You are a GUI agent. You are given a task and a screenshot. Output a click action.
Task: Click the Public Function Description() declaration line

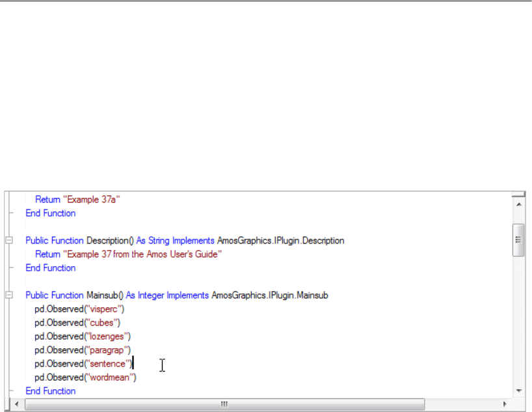pyautogui.click(x=185, y=240)
